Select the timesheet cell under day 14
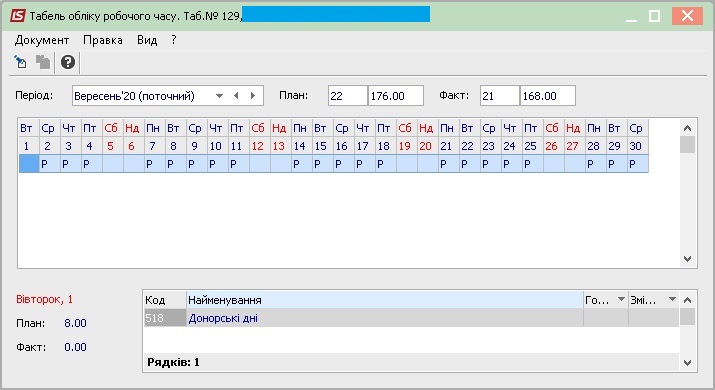 (302, 164)
